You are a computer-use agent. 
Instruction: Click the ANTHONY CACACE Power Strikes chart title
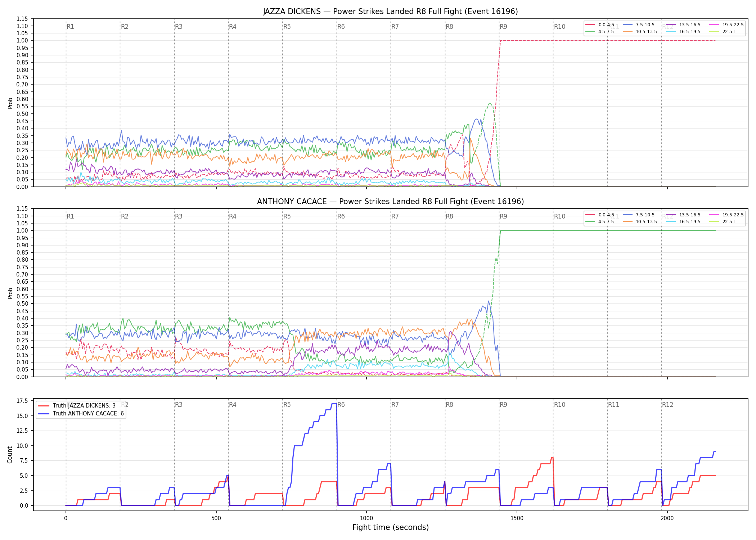pos(390,202)
